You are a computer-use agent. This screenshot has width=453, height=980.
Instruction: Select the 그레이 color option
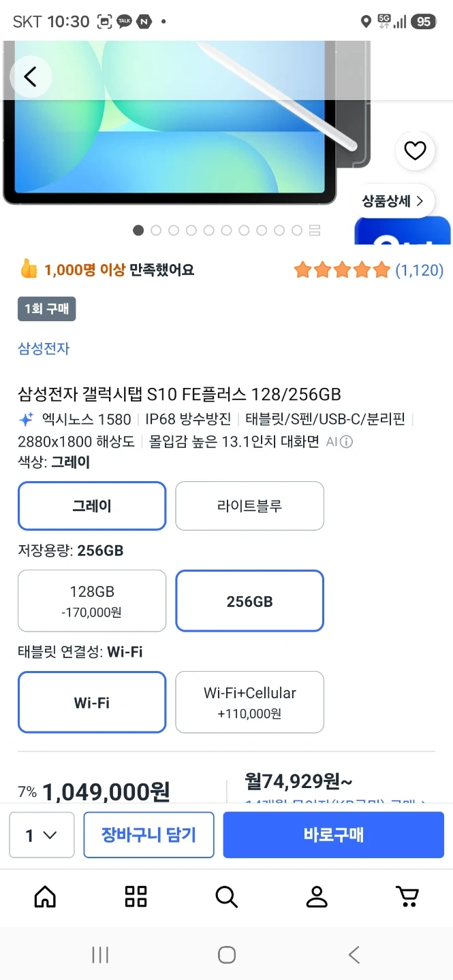pyautogui.click(x=92, y=506)
